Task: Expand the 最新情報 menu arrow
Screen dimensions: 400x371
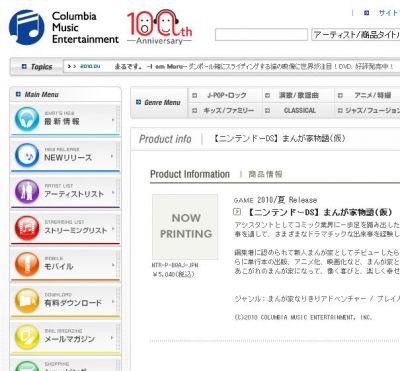Action: click(x=113, y=120)
